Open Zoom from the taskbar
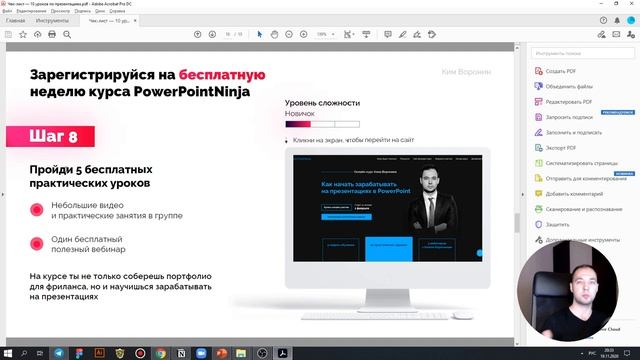The height and width of the screenshot is (360, 640). pyautogui.click(x=201, y=353)
